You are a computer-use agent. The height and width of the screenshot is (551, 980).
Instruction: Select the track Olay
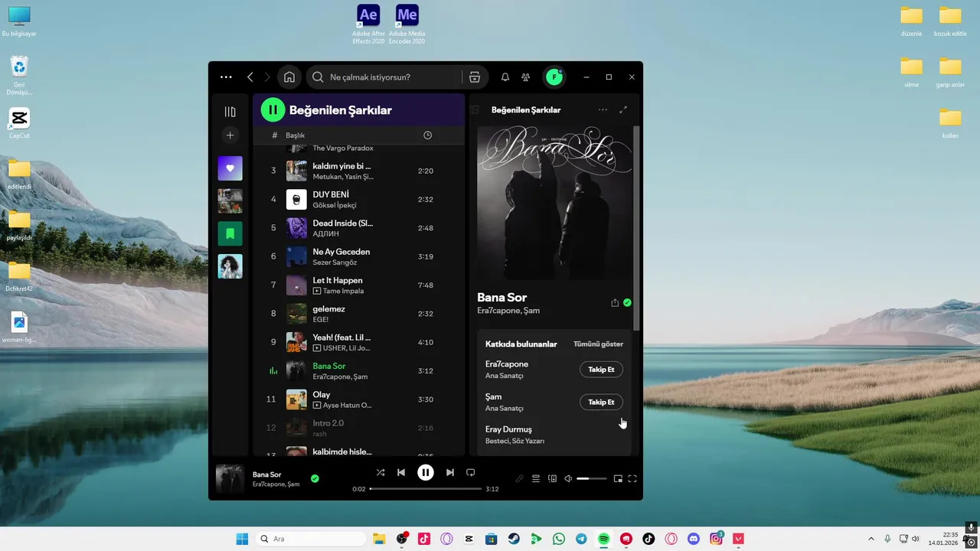coord(358,399)
